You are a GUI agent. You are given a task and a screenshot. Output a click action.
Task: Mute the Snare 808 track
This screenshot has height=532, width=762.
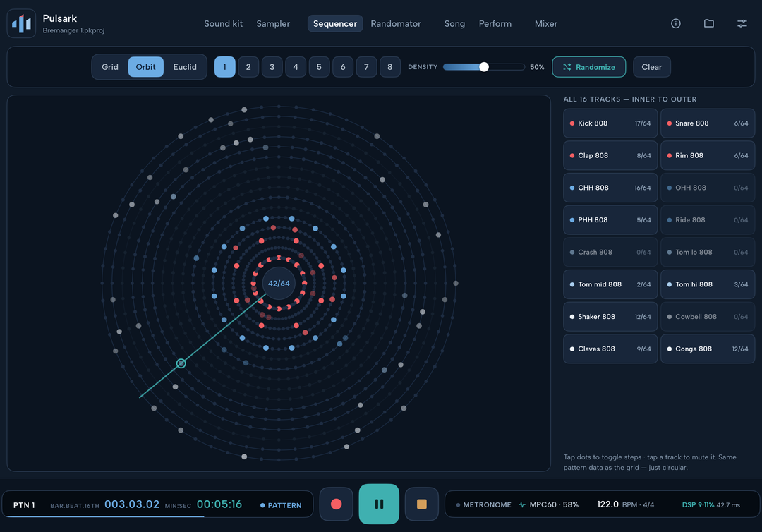click(708, 123)
